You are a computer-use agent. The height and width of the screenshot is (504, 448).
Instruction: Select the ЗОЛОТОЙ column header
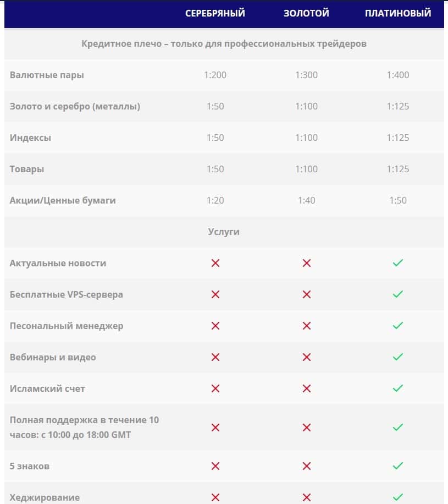tap(306, 13)
